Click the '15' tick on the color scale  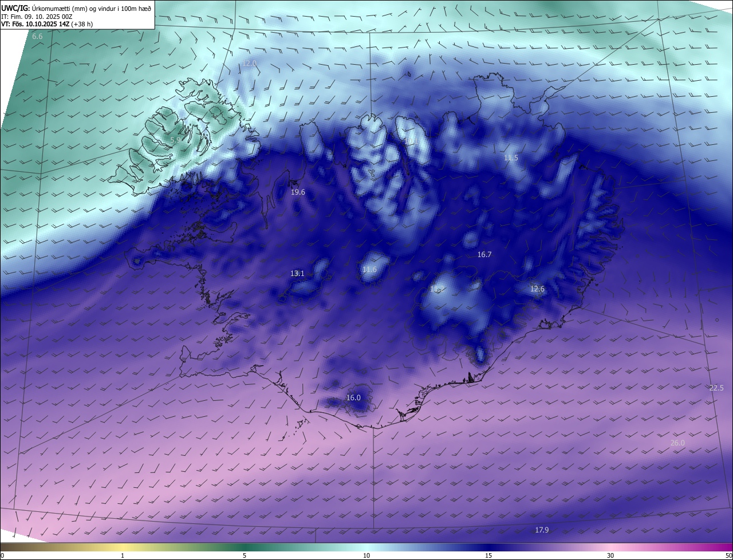pos(488,555)
